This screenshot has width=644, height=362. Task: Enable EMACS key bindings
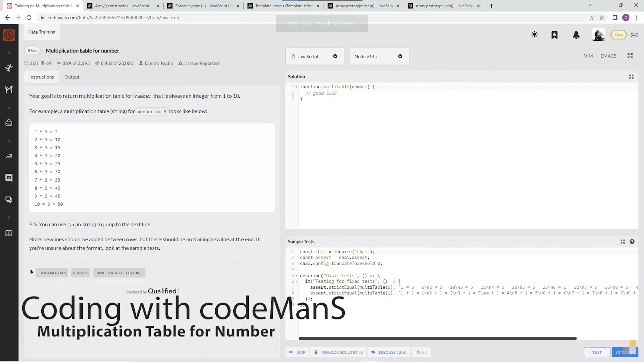coord(608,56)
